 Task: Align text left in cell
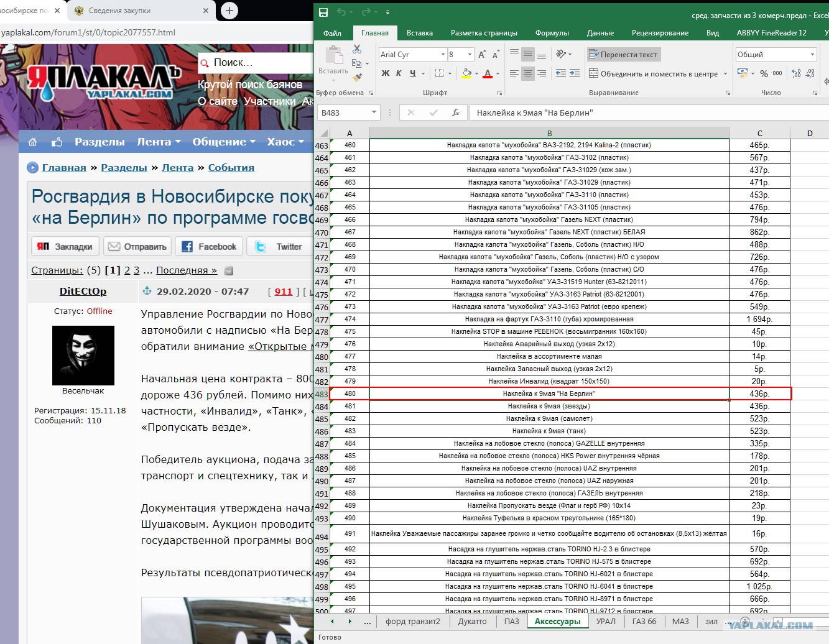click(x=514, y=73)
